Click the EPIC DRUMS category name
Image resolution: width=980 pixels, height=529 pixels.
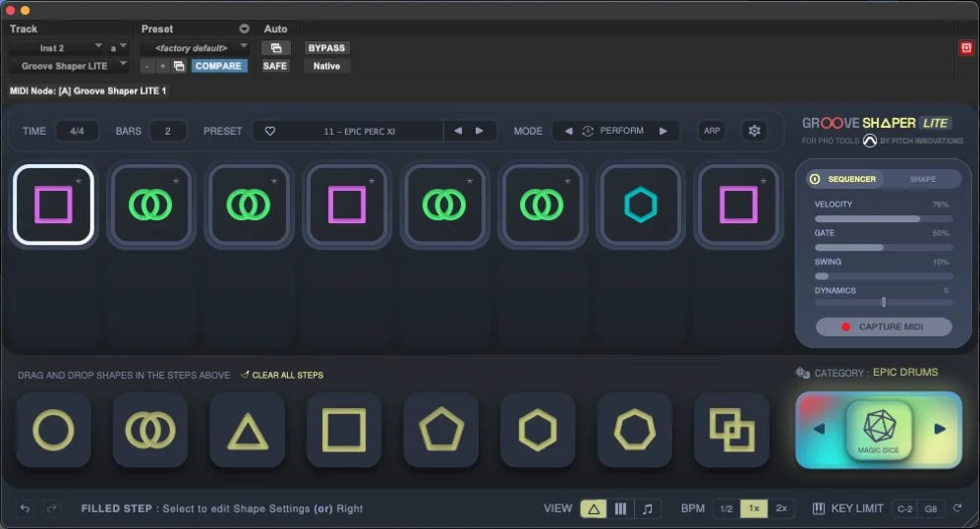(x=905, y=372)
